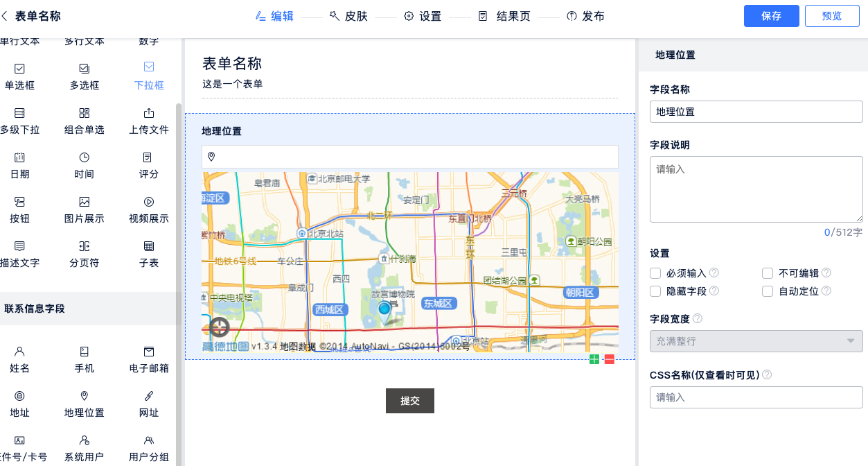Add the 日期 date field icon

pyautogui.click(x=19, y=157)
